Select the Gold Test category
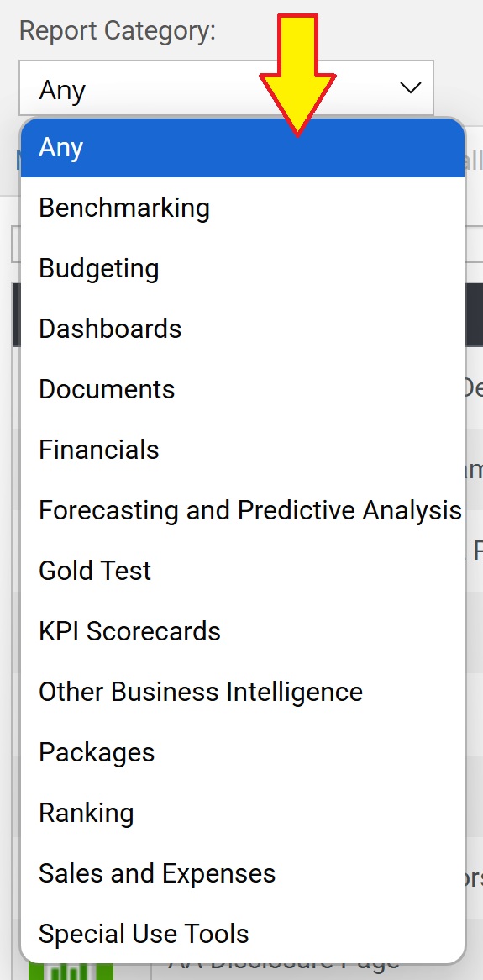The height and width of the screenshot is (980, 483). click(243, 572)
